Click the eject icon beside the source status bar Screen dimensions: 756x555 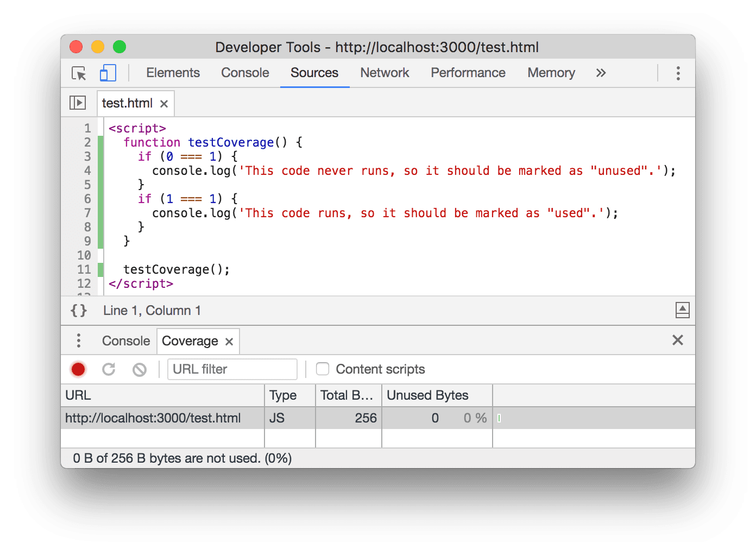click(x=682, y=310)
